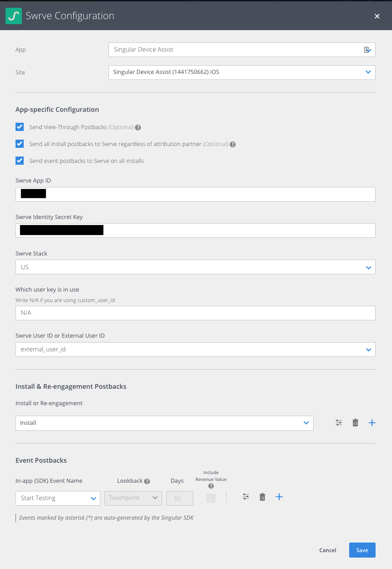
Task: Click the App-specific Configuration heading
Action: 57,110
